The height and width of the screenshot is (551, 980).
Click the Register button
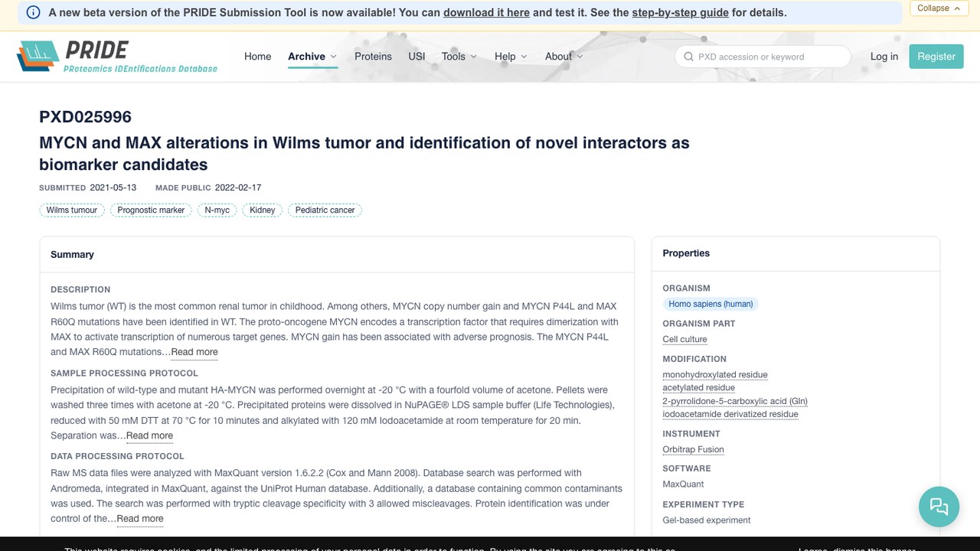[x=936, y=57]
